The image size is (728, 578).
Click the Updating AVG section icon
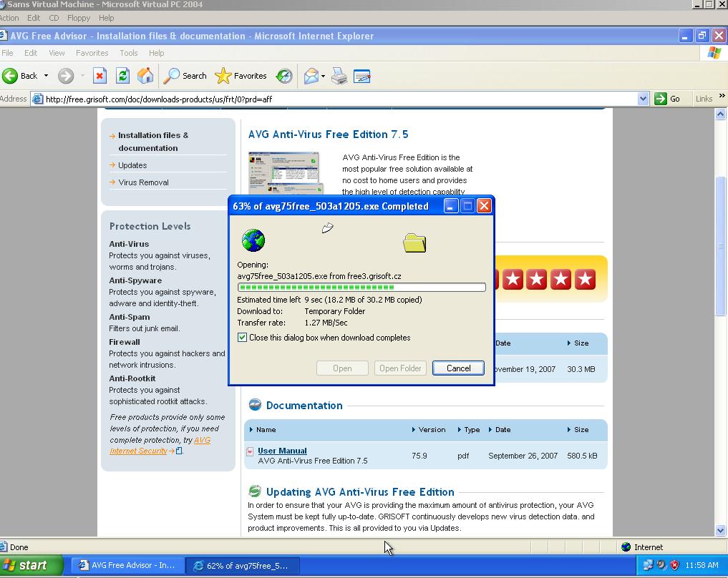coord(255,491)
